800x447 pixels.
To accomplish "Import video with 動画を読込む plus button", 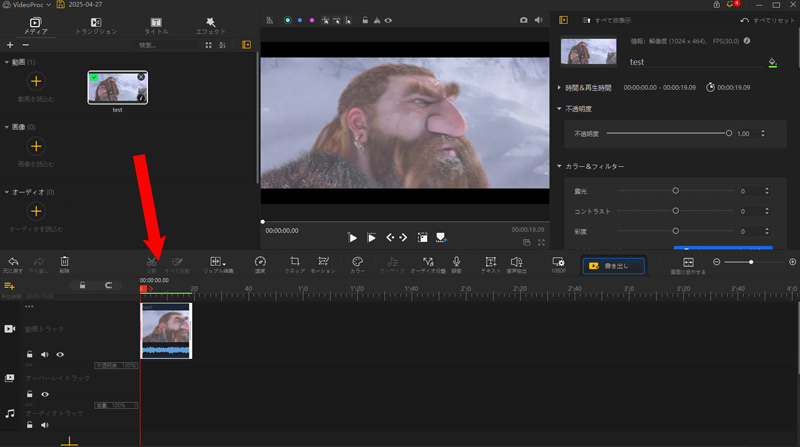I will point(36,81).
